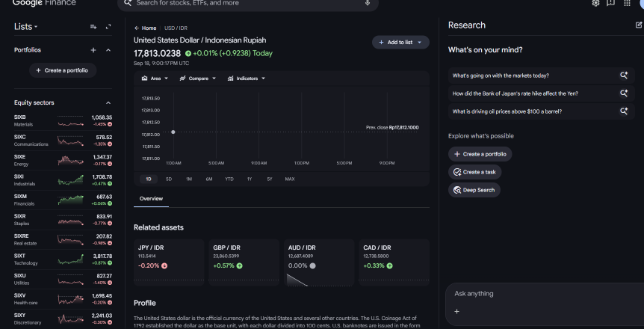Open SIXC Communications sector row

coord(63,141)
